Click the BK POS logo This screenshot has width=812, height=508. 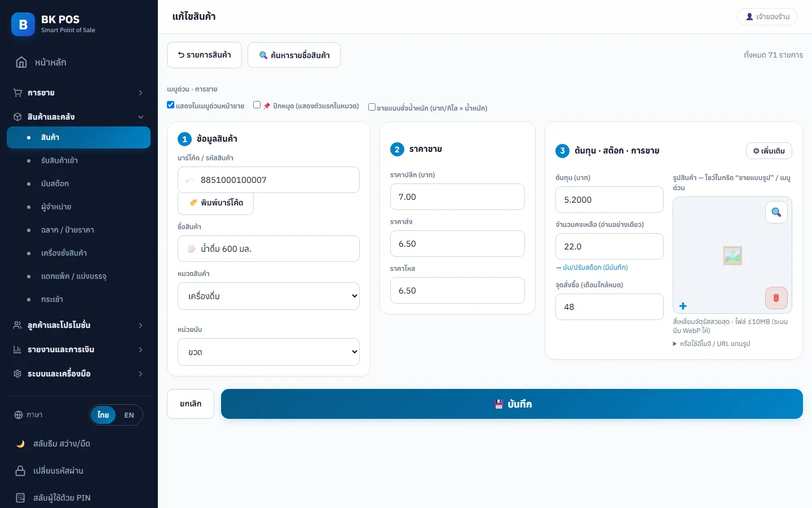23,24
